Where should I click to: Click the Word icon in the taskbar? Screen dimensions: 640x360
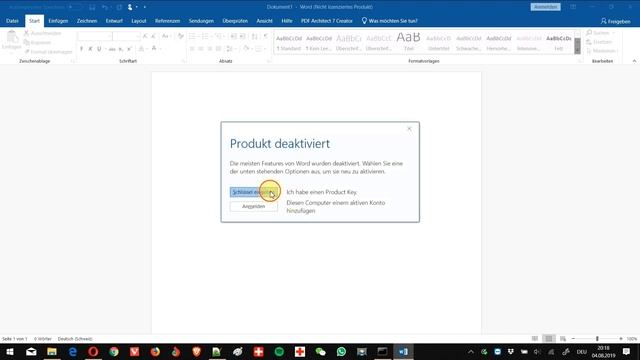coord(403,351)
